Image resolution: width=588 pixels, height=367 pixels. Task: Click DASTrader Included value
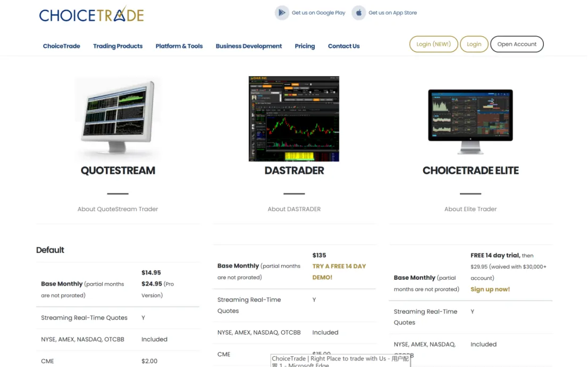click(325, 332)
